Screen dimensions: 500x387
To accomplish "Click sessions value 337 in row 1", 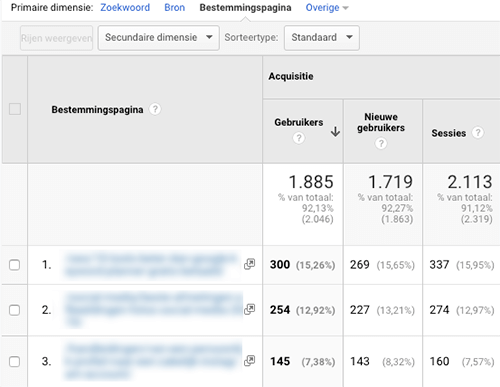I will coord(439,265).
